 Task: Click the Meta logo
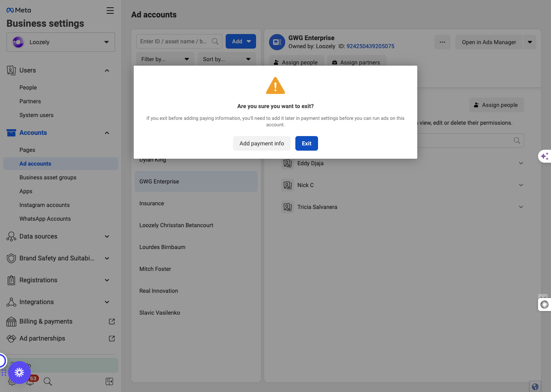19,10
